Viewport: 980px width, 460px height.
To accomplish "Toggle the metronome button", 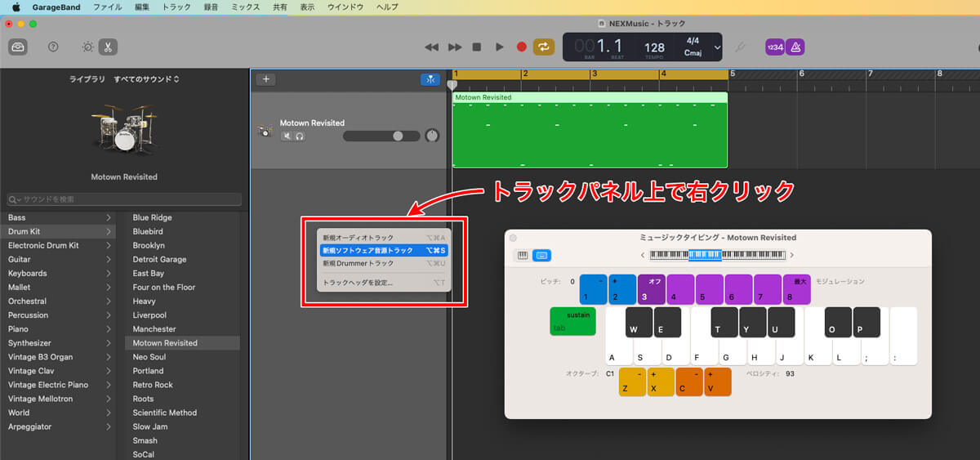I will pyautogui.click(x=795, y=47).
